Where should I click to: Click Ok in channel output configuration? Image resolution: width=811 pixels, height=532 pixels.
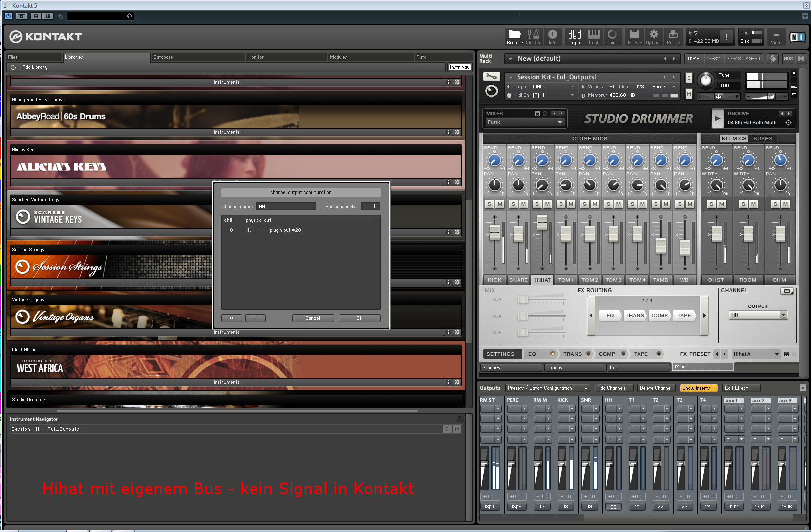click(x=359, y=318)
